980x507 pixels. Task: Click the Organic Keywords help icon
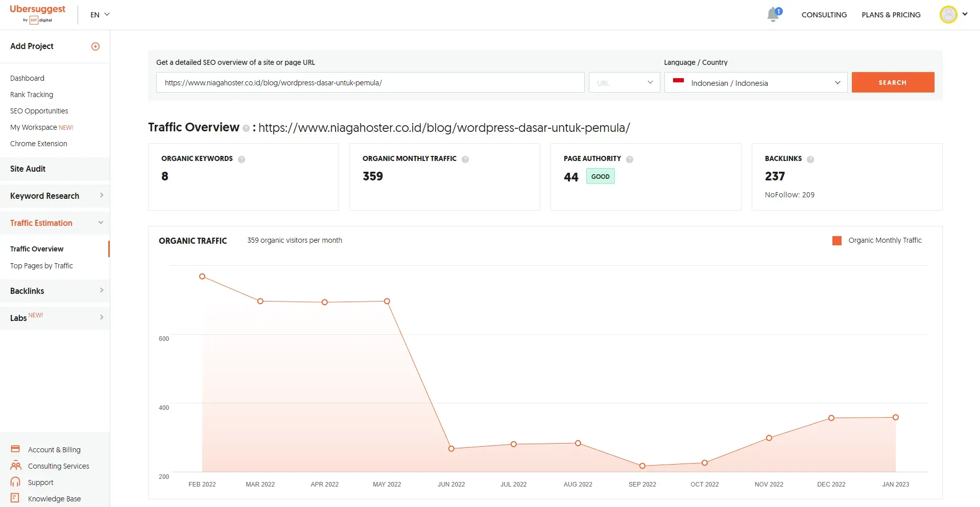[x=242, y=159]
